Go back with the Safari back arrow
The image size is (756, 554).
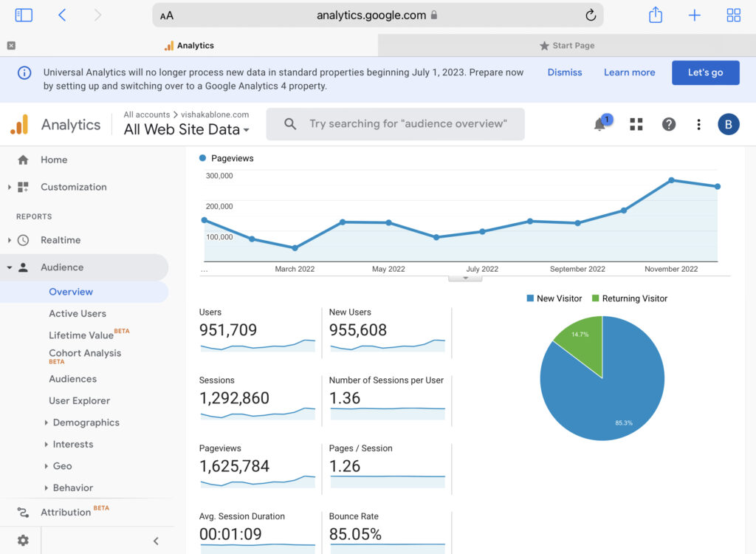[62, 16]
